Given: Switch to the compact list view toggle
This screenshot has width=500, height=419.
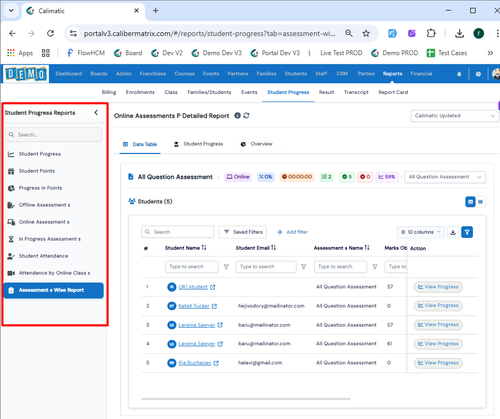Looking at the screenshot, I should click(x=480, y=202).
